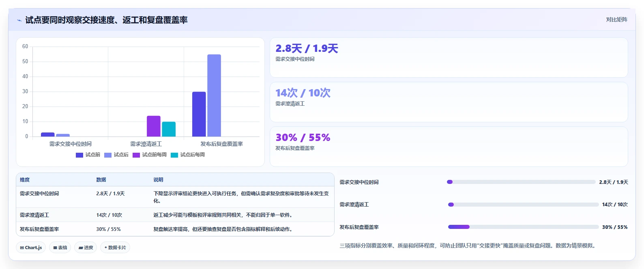Select the 30% / 55% metric card
Screen dimensions: 644x269
pyautogui.click(x=449, y=147)
